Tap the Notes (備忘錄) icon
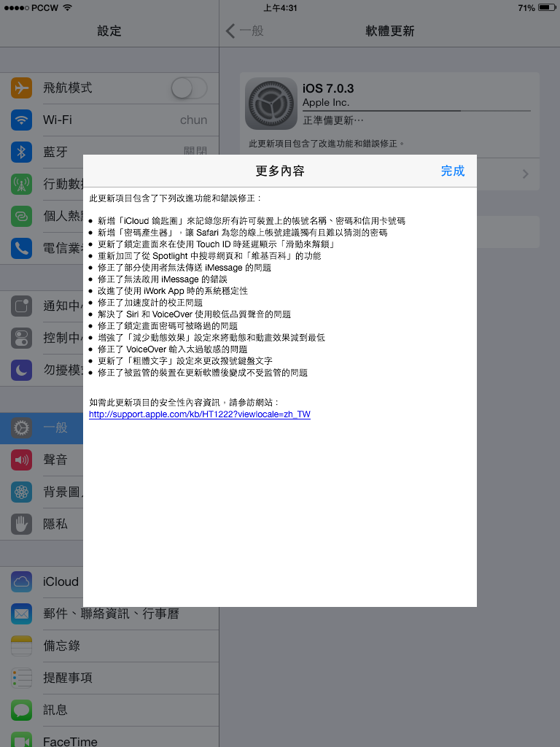The width and height of the screenshot is (560, 747). 21,646
